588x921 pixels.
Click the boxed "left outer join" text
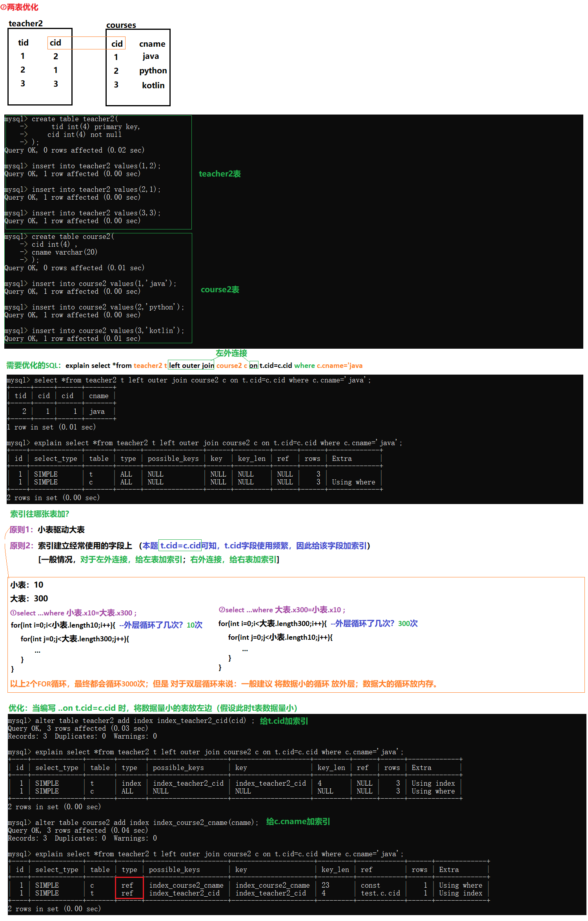(191, 365)
